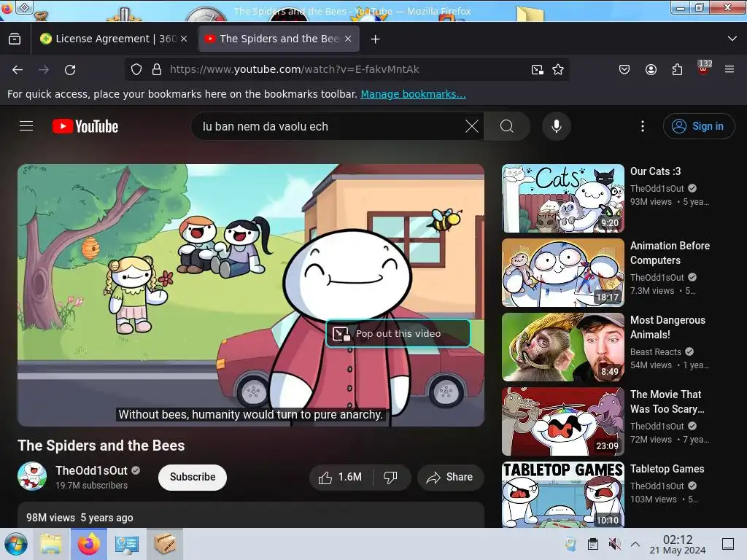
Task: Click Most Dangerous Animals! title text
Action: pos(667,327)
